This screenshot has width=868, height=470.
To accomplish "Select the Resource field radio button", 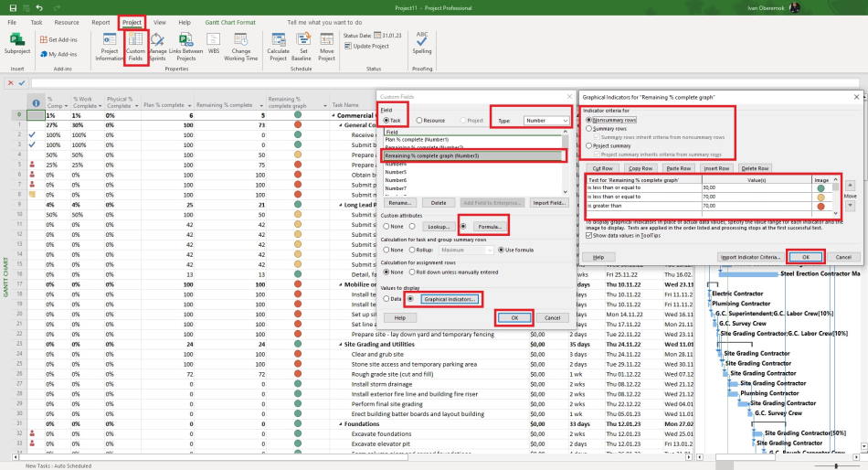I will pos(419,121).
